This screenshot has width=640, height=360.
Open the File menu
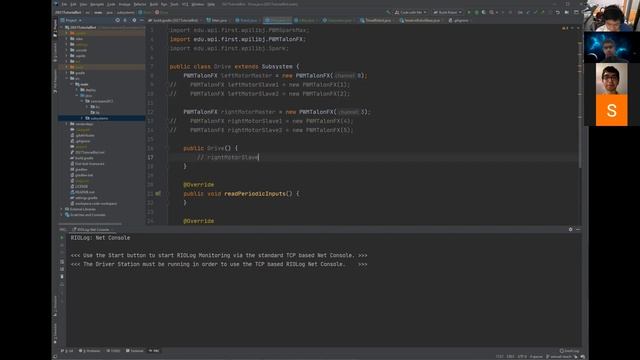64,4
